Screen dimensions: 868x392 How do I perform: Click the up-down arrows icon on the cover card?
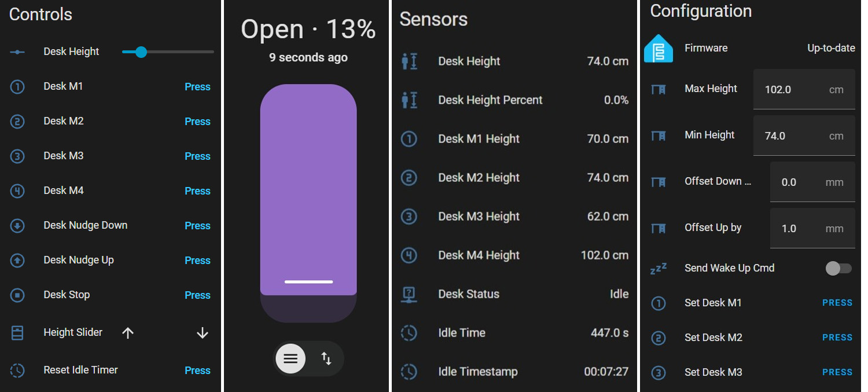coord(326,358)
